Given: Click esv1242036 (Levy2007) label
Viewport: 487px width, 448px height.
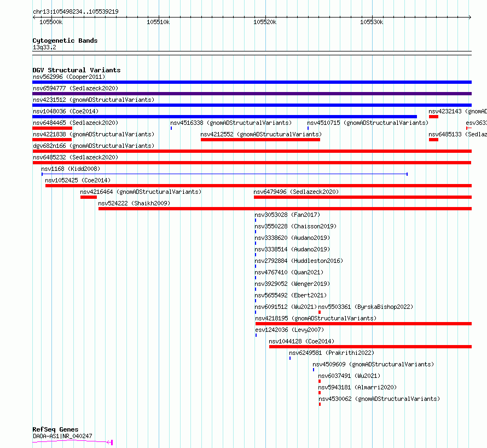Looking at the screenshot, I should 289,330.
